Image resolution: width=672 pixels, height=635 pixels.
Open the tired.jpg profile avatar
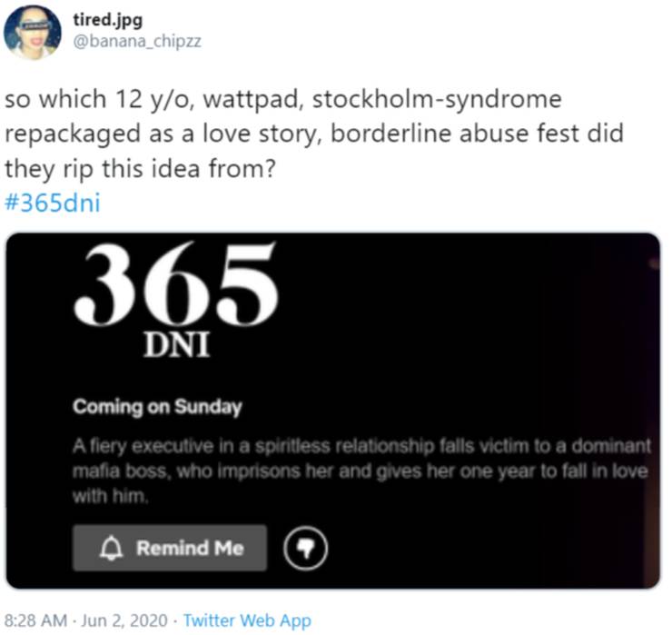[32, 32]
